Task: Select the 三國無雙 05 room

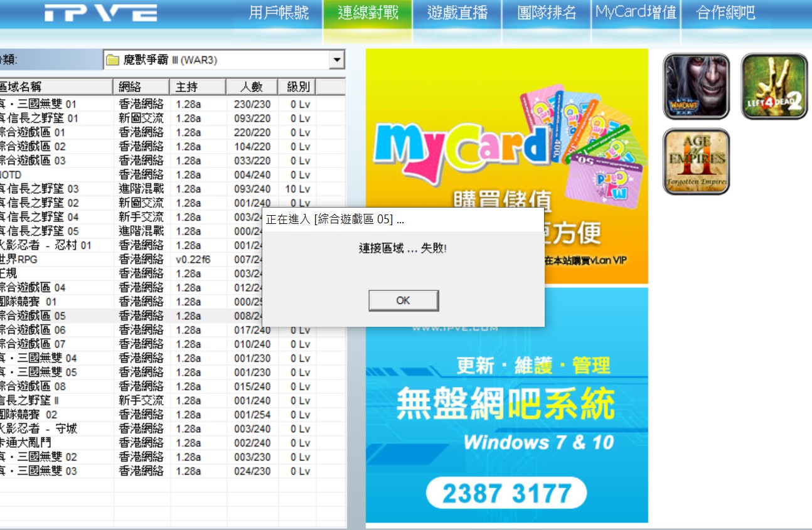Action: click(173, 372)
